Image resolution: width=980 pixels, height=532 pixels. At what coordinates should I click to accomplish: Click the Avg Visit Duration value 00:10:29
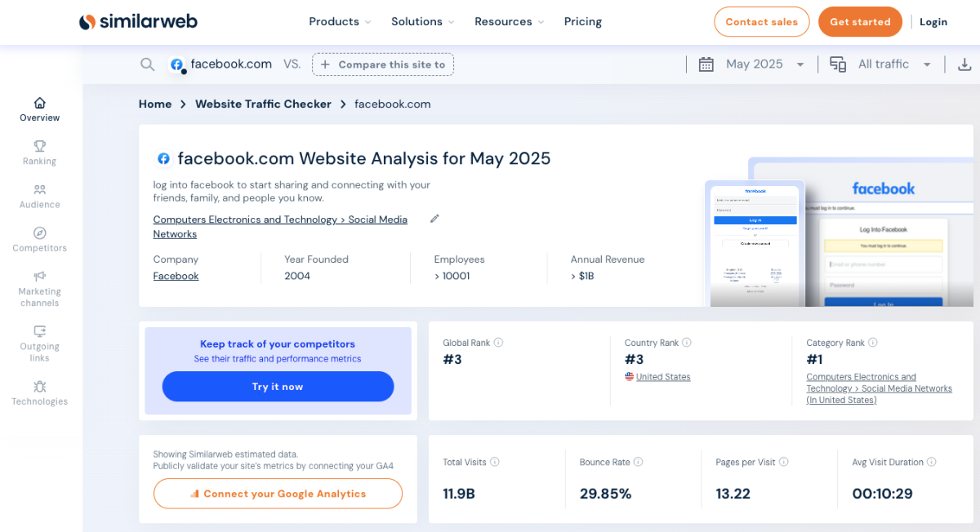click(x=882, y=494)
